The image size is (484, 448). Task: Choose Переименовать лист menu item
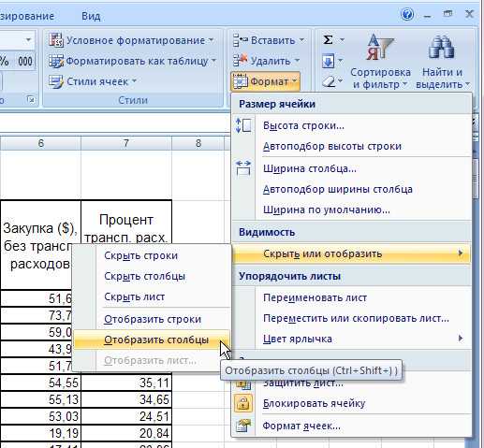point(351,297)
